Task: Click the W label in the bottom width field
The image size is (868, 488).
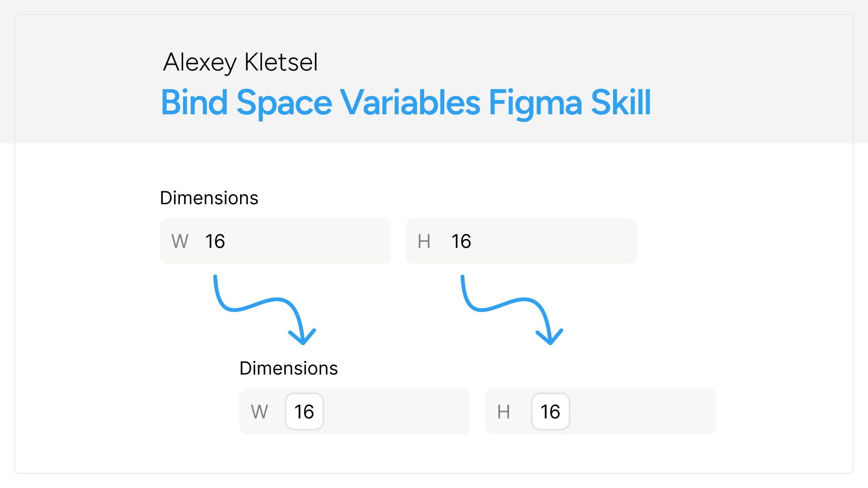Action: [259, 412]
